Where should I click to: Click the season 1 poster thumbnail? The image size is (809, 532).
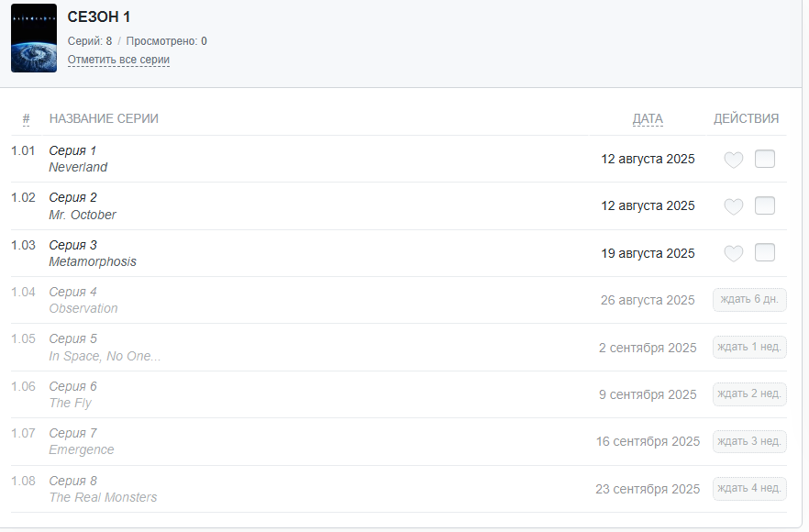coord(34,38)
